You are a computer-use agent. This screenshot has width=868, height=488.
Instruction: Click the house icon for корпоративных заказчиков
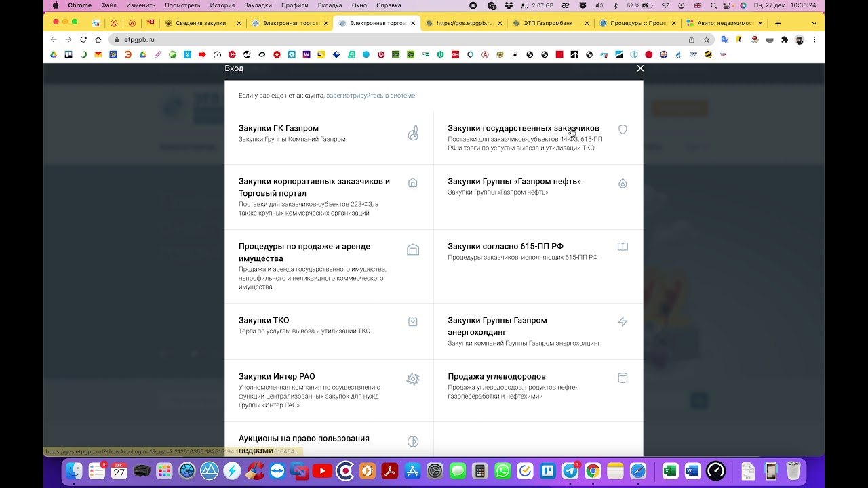tap(413, 182)
